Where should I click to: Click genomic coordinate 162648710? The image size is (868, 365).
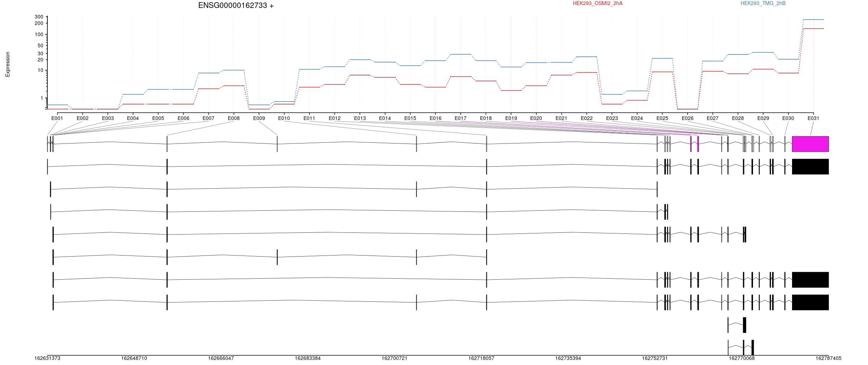pos(134,358)
